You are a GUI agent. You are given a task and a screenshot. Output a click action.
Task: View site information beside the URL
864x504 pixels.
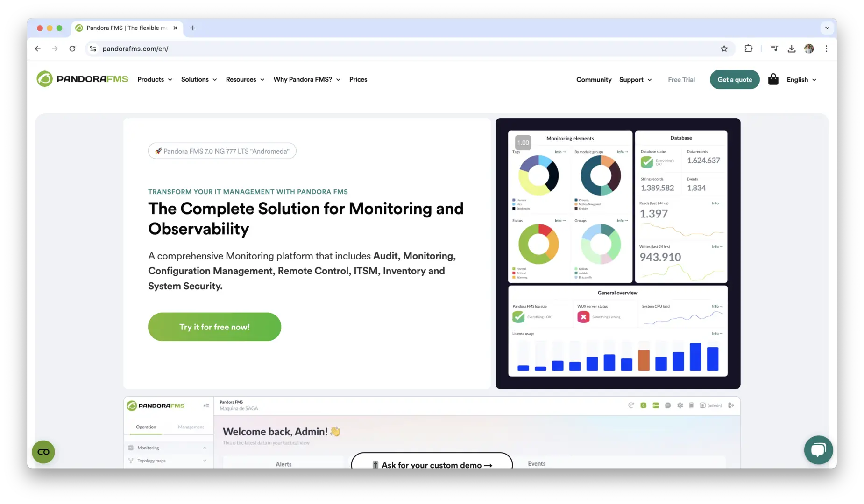(x=93, y=49)
